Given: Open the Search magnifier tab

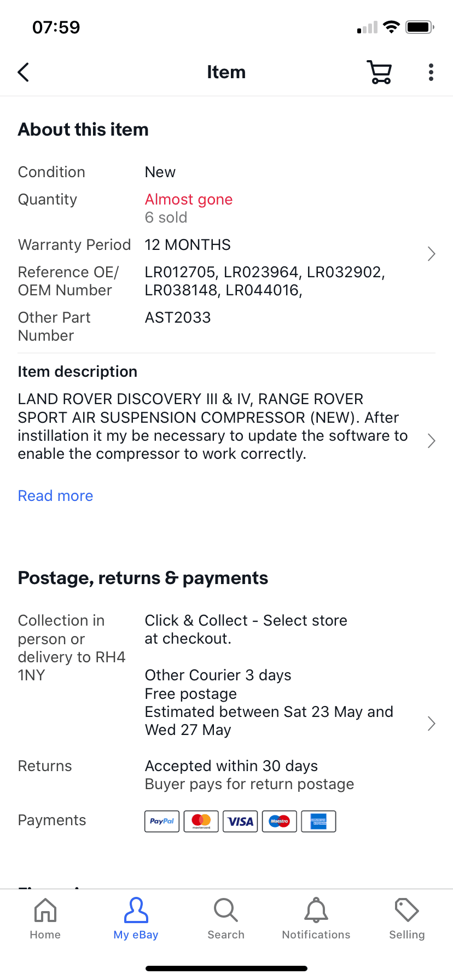Looking at the screenshot, I should [x=226, y=911].
